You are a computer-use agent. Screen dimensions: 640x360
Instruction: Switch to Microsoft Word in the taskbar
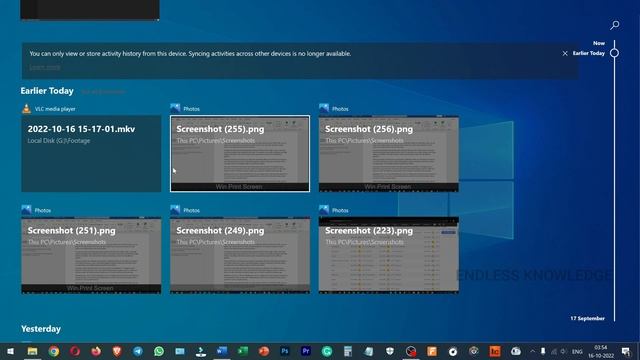click(222, 351)
